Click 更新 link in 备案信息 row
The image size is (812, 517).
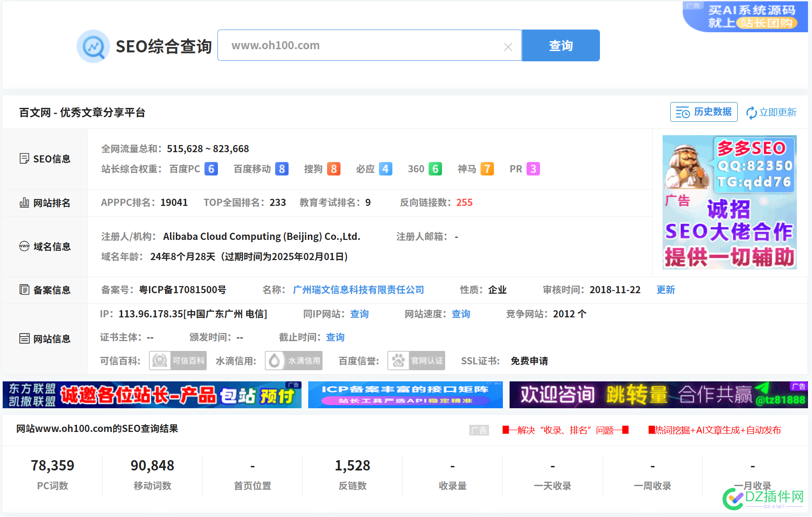[666, 290]
